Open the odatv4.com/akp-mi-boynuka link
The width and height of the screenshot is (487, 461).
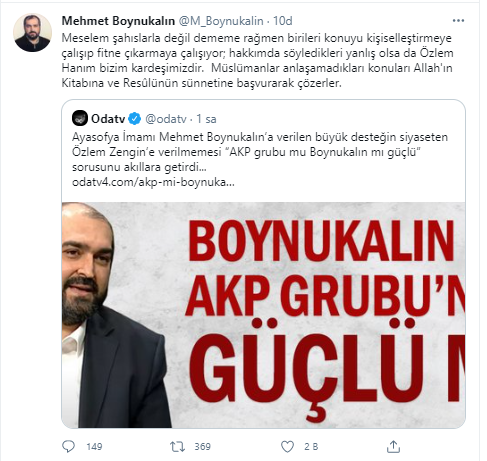tap(153, 182)
